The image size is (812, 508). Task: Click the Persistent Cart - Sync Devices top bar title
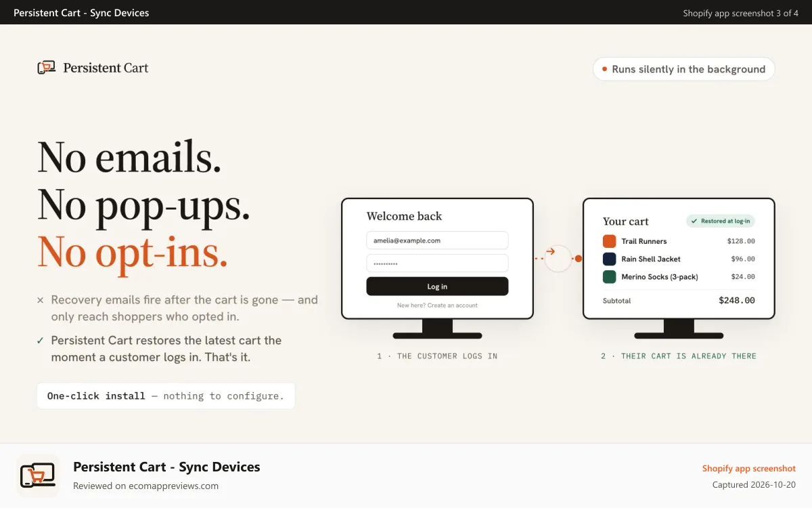coord(81,13)
